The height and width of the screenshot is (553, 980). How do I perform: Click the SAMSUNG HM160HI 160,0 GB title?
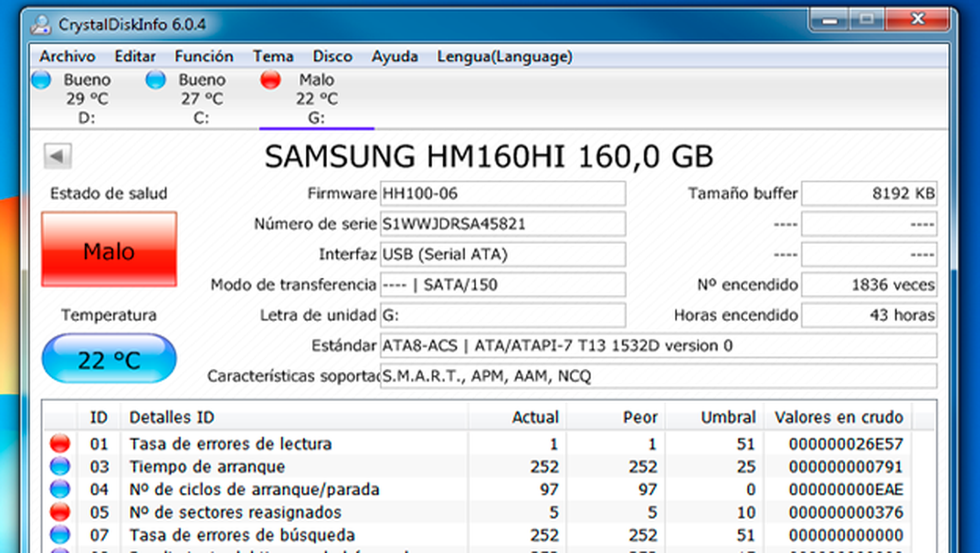click(x=488, y=156)
